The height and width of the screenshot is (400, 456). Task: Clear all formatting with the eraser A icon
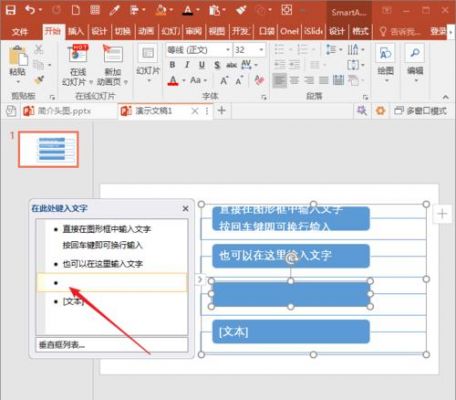259,80
